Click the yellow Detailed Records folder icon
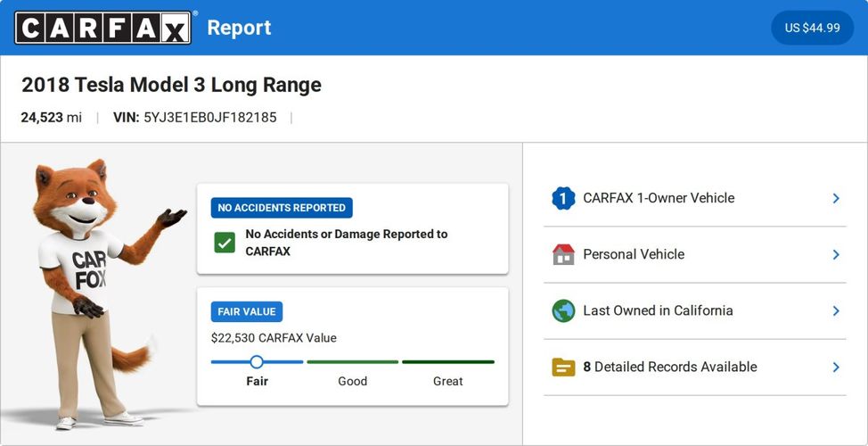The image size is (868, 446). pyautogui.click(x=563, y=367)
